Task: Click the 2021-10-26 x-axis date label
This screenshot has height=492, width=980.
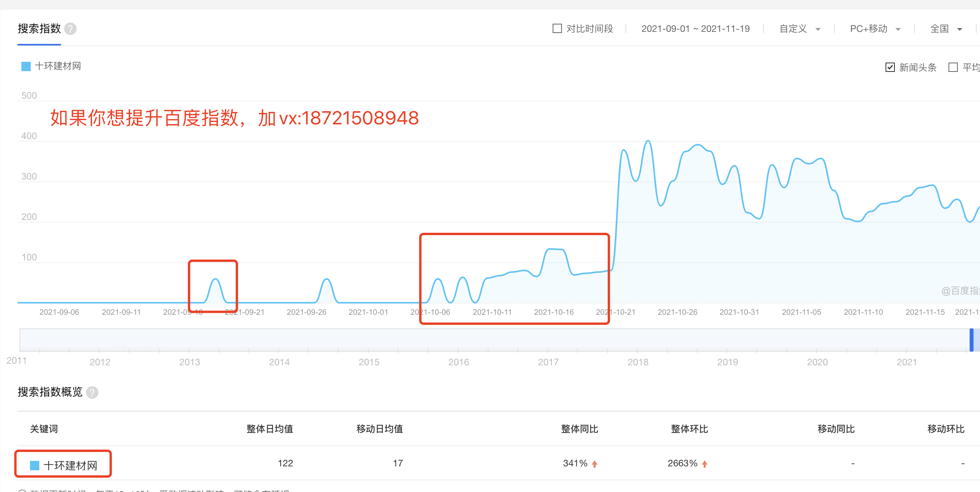Action: [x=677, y=312]
